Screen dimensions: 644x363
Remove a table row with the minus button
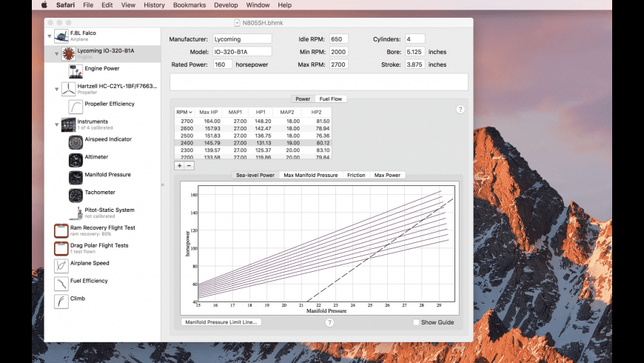[189, 166]
